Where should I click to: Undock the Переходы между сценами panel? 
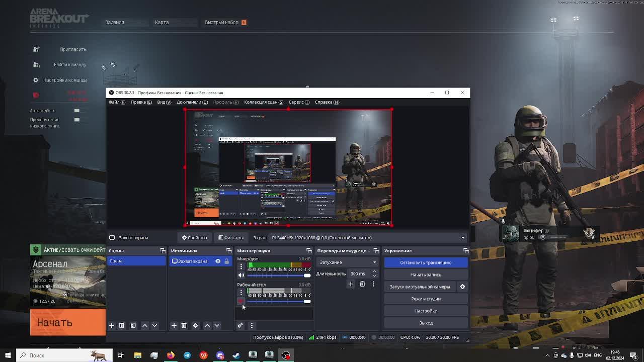tap(376, 250)
